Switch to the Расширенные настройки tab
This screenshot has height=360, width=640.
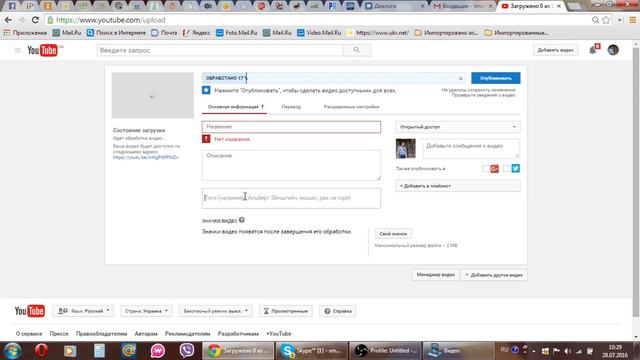(351, 107)
